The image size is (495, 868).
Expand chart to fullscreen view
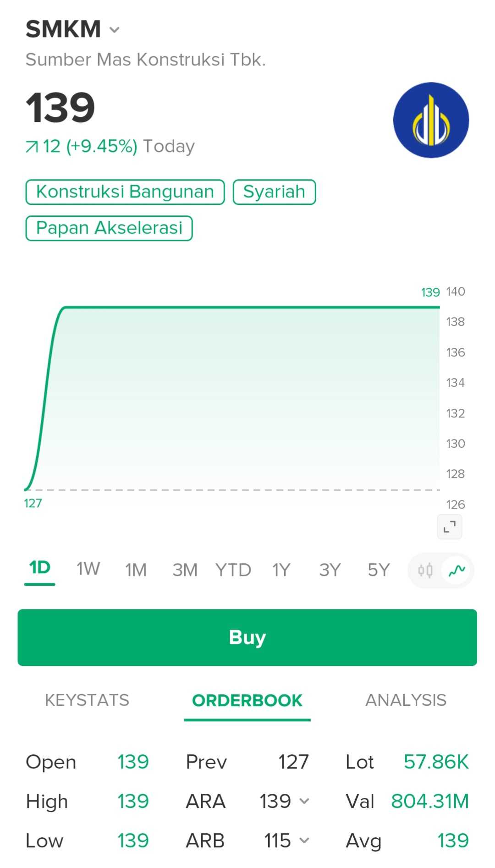click(x=449, y=527)
